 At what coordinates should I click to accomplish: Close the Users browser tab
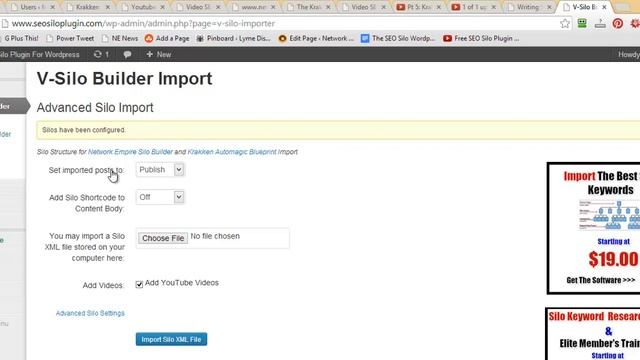[x=52, y=7]
